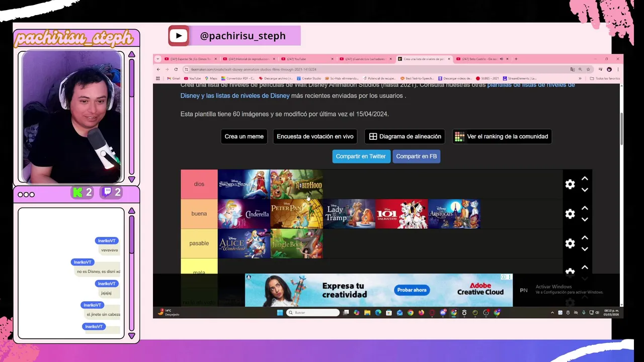Select the Robin Hood poster
This screenshot has height=362, width=644.
[296, 185]
